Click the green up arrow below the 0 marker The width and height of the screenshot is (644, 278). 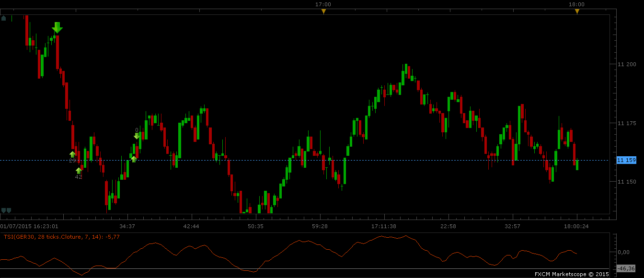(134, 159)
